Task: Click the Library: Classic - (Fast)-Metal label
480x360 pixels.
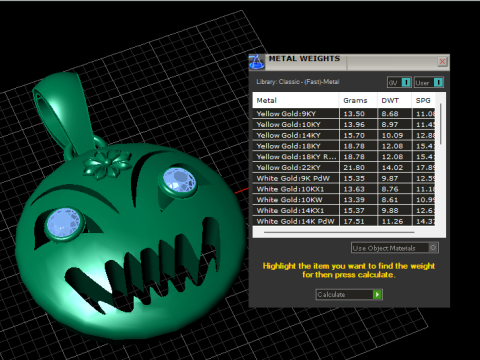Action: click(x=298, y=82)
